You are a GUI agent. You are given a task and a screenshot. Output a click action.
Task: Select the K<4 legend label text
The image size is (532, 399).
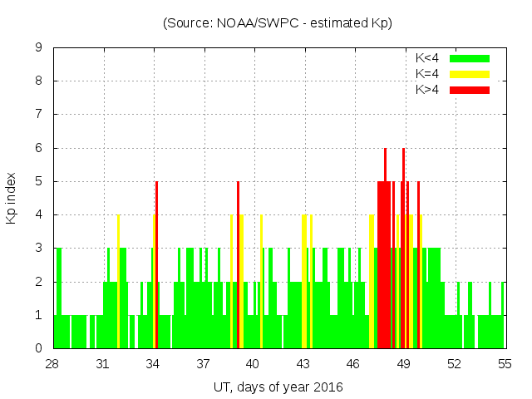point(428,58)
